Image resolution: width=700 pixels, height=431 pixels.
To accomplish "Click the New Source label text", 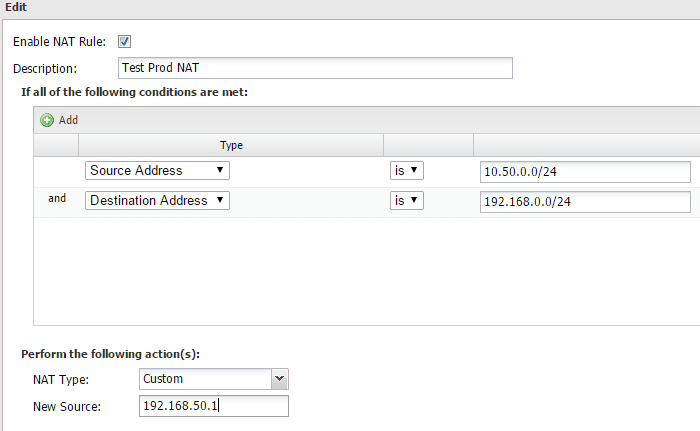I will [x=67, y=406].
